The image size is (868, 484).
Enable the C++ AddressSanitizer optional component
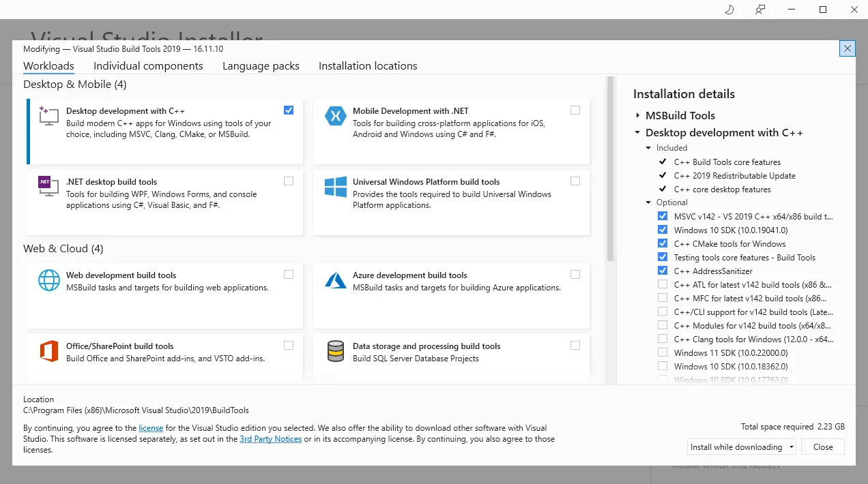pos(663,270)
